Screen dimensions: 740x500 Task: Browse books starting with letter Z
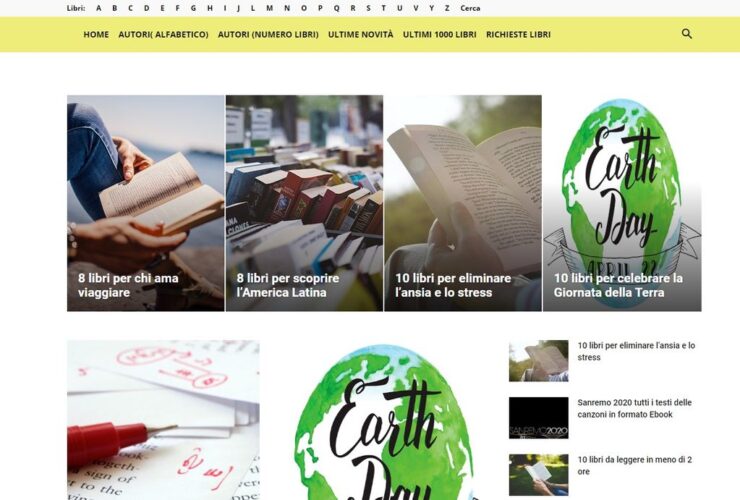447,8
